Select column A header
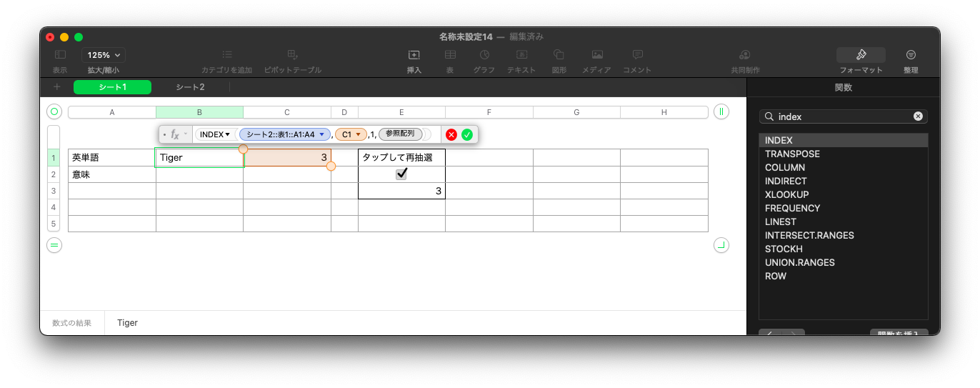This screenshot has height=388, width=980. (112, 112)
